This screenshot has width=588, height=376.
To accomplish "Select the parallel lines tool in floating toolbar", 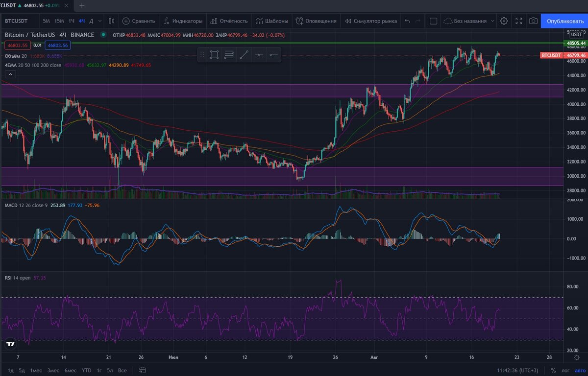I will click(x=229, y=55).
